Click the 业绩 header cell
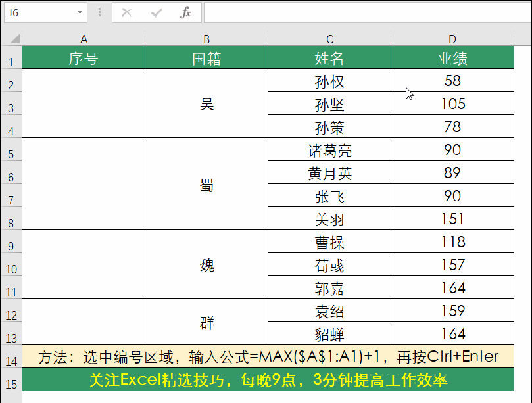This screenshot has height=403, width=532. click(x=452, y=58)
